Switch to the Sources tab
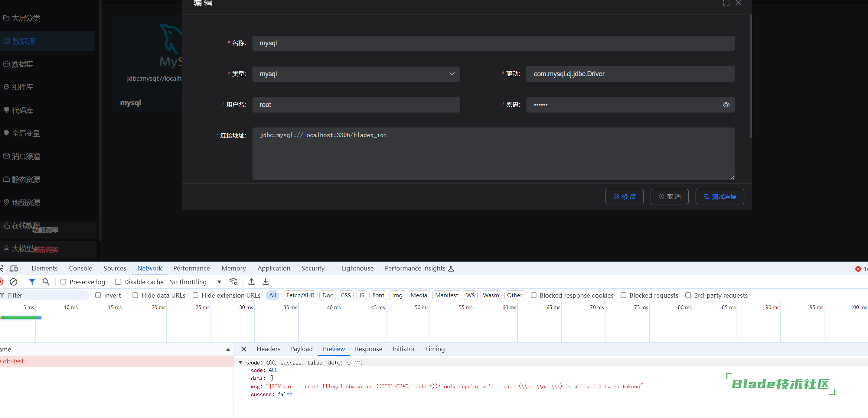868x418 pixels. point(115,268)
